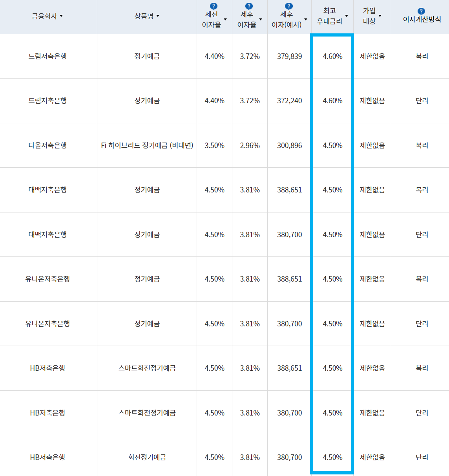This screenshot has height=476, width=449.
Task: Select 388,651 in the HB저축은행 row
Action: (x=290, y=368)
